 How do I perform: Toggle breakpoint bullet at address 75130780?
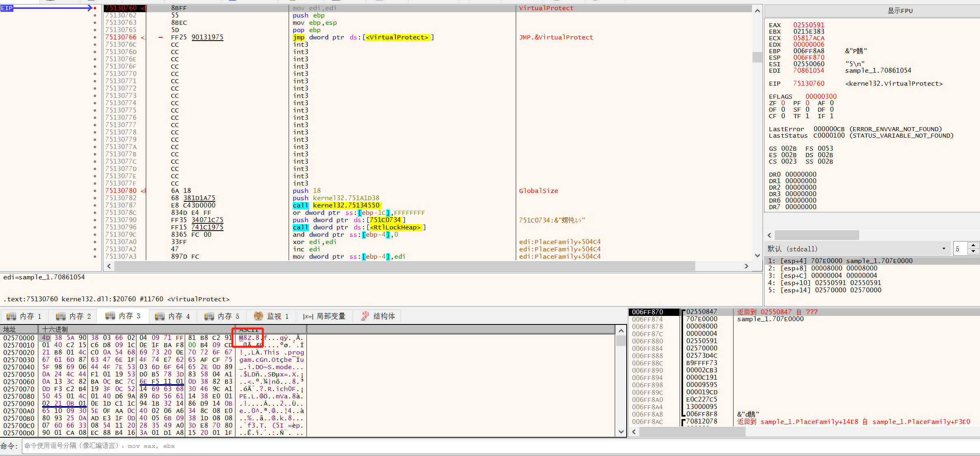coord(95,191)
